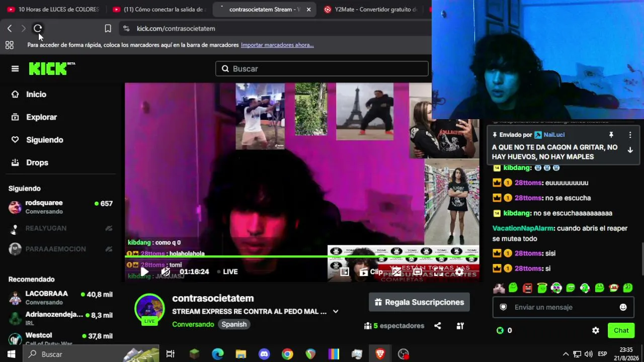Seek on the green video progress bar
This screenshot has height=362, width=644.
(x=302, y=257)
